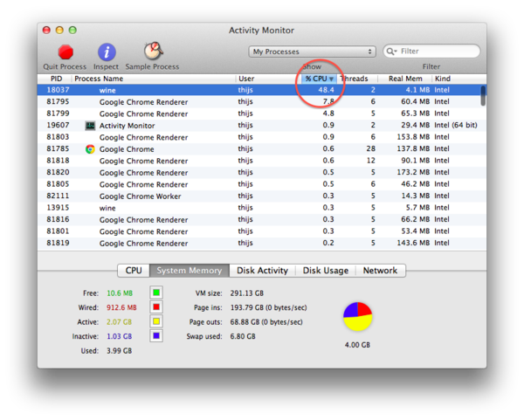Click the Swap used 6.80 GB value

[243, 336]
